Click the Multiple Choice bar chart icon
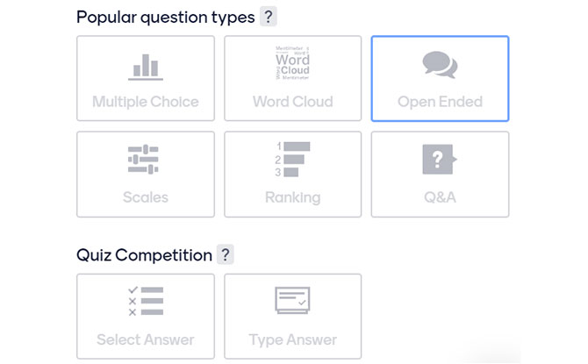 (x=146, y=68)
